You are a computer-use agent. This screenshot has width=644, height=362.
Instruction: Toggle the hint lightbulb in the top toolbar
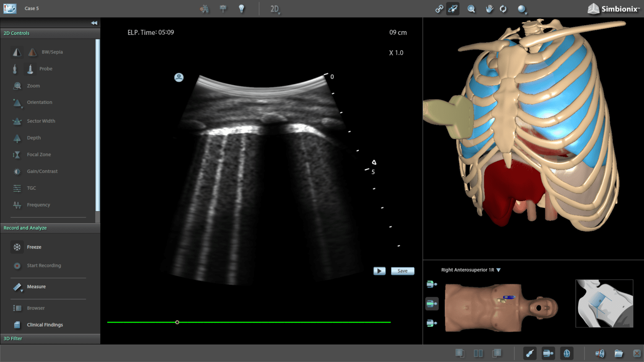click(242, 8)
